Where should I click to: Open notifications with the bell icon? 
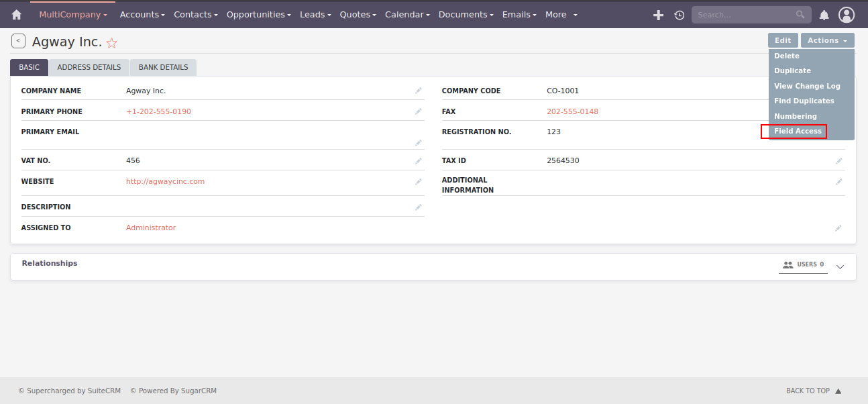(x=824, y=14)
